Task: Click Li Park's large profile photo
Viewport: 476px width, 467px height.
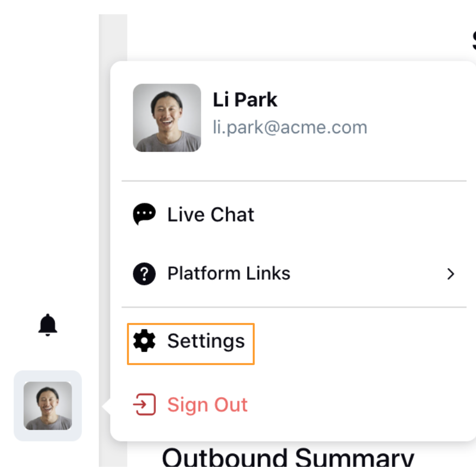Action: (x=167, y=118)
